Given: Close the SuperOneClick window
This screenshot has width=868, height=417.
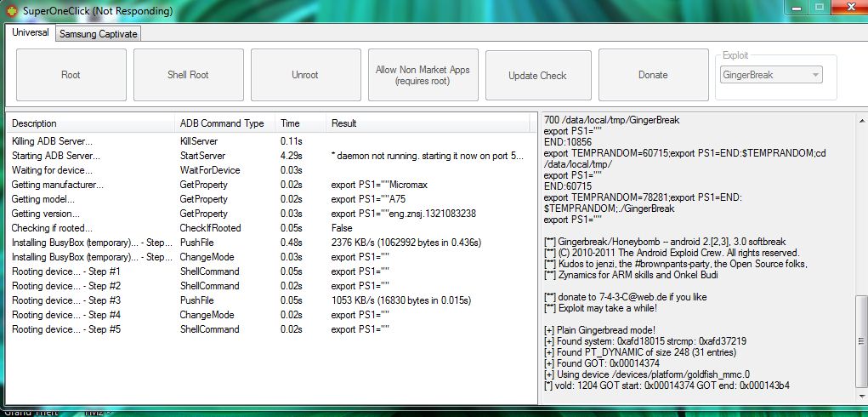Looking at the screenshot, I should pos(849,7).
